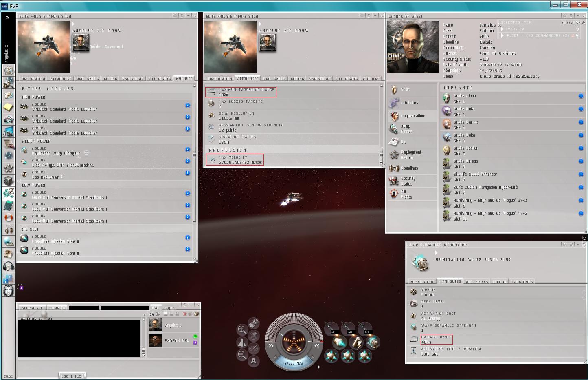Screen dimensions: 588x380
Task: Open Bio in the Character Sheet
Action: click(412, 142)
